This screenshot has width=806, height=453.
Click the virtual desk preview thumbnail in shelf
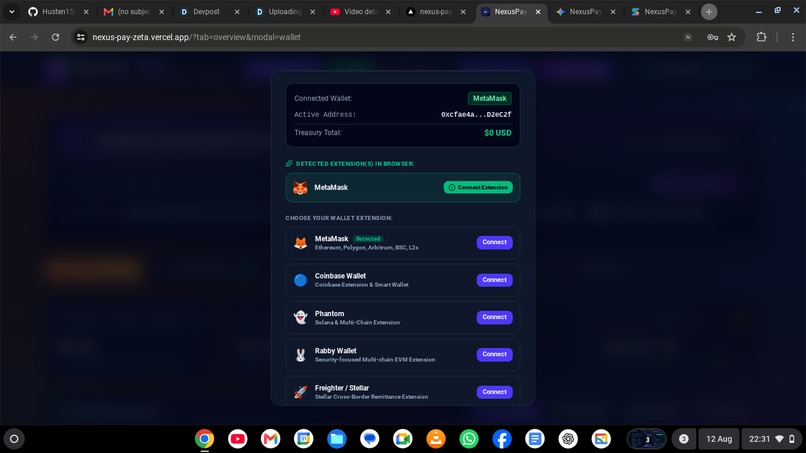click(646, 439)
